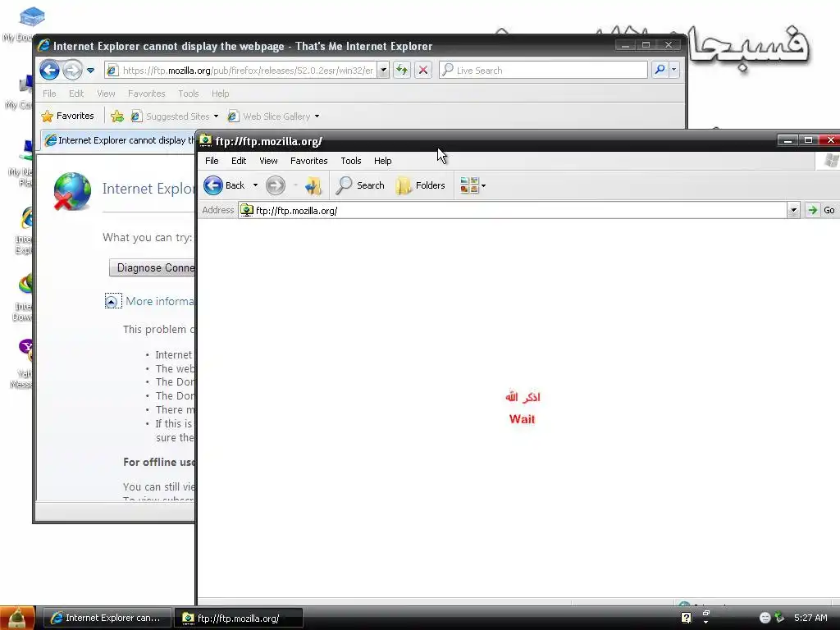Refresh the page in Internet Explorer
The height and width of the screenshot is (630, 840).
(x=402, y=71)
